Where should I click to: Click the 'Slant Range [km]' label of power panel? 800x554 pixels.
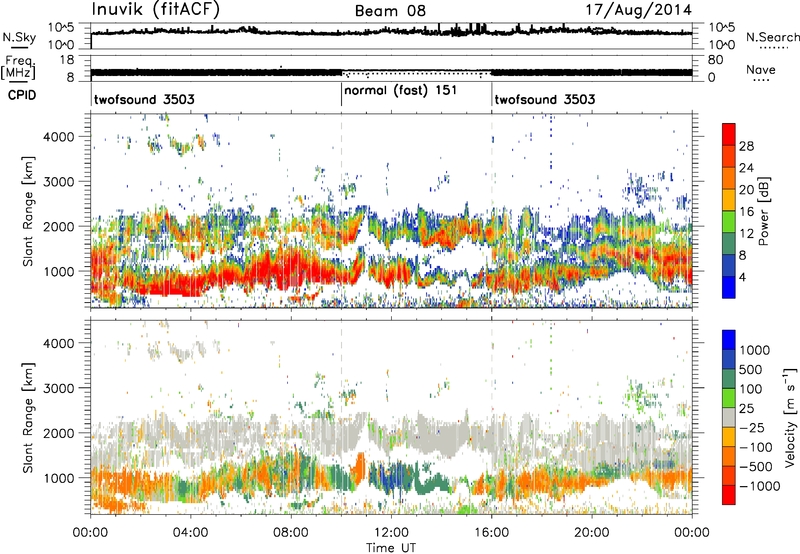pos(28,211)
